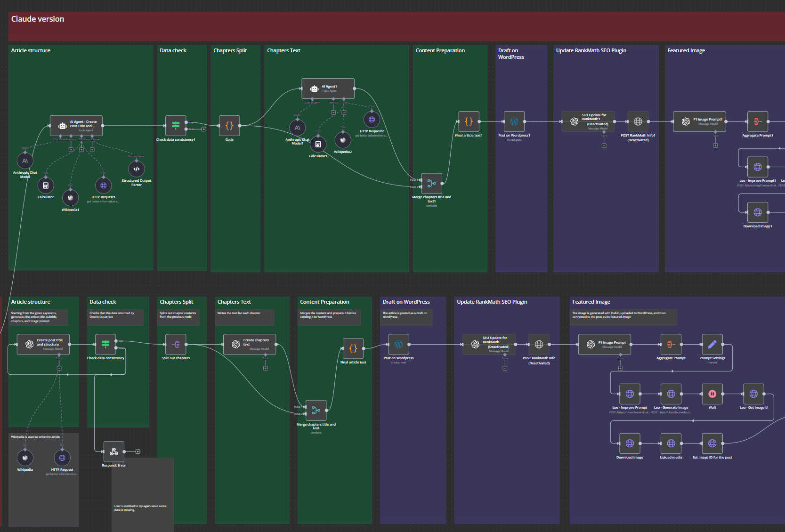The height and width of the screenshot is (532, 785).
Task: Select Merge chapters title and text1 node
Action: click(431, 184)
